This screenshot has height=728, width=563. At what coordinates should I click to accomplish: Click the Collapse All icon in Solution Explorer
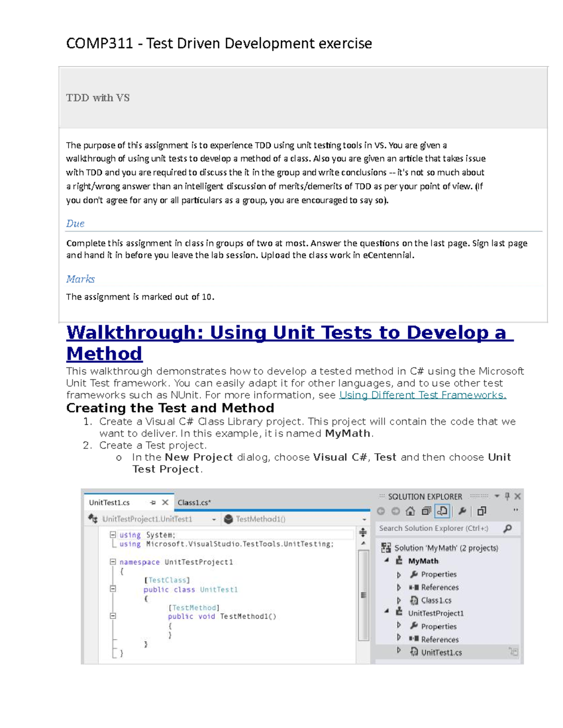427,511
